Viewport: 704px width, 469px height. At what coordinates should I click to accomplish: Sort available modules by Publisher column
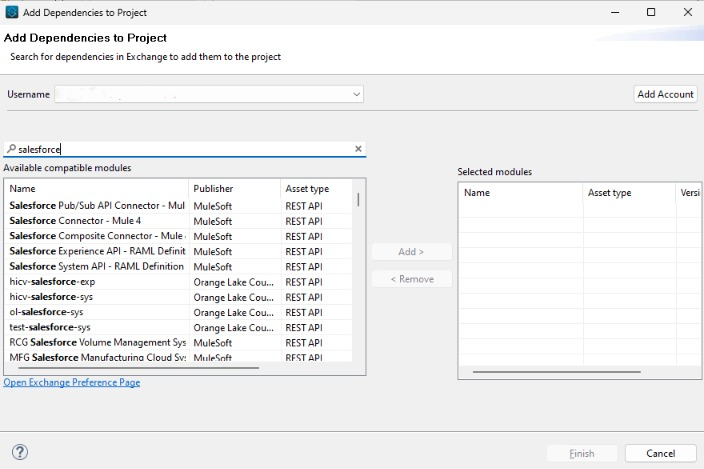[234, 188]
